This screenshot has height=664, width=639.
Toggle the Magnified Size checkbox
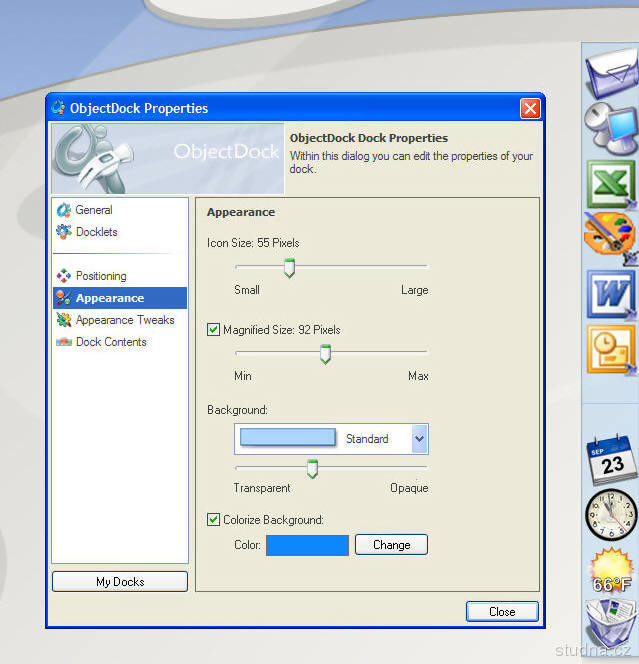coord(213,329)
